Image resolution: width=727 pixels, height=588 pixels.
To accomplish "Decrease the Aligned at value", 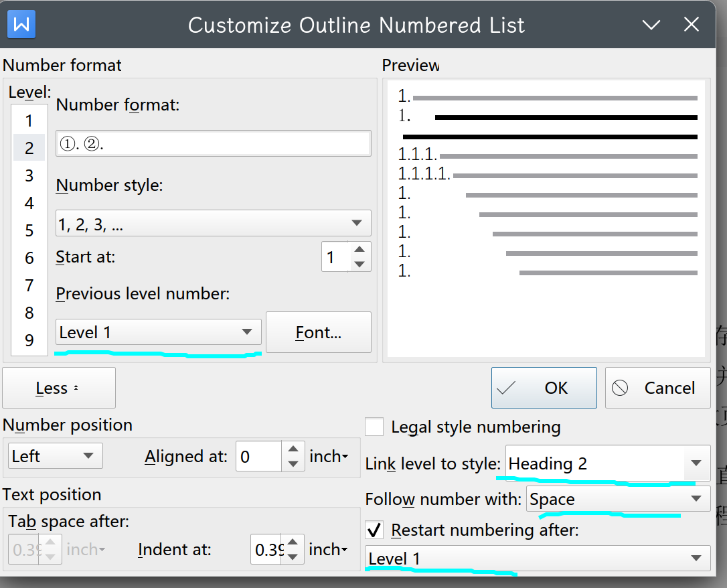I will 293,463.
